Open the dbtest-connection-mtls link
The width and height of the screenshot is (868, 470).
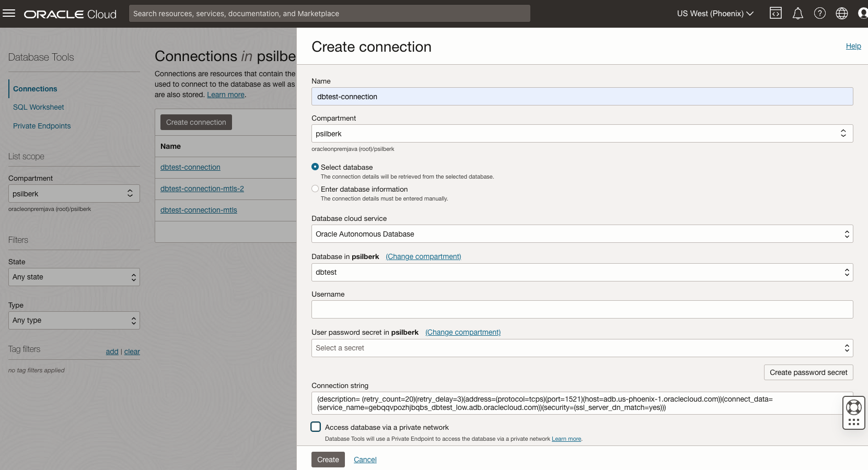click(199, 210)
